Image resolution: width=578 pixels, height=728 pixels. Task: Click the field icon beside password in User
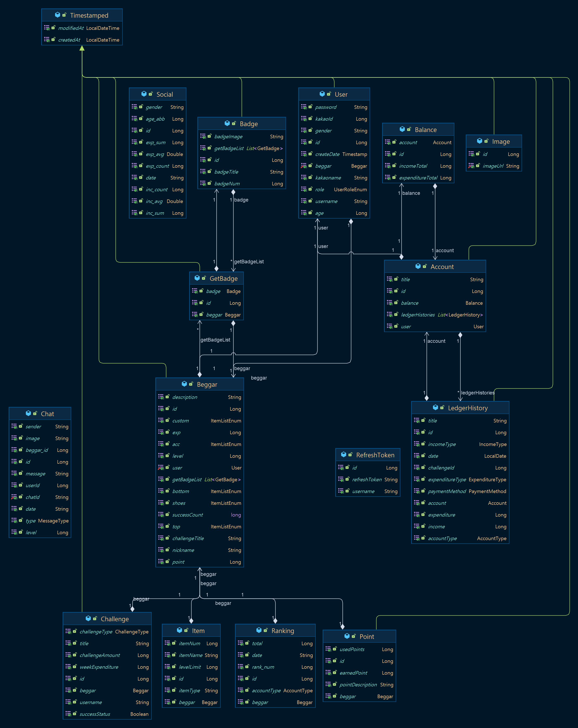pos(304,107)
